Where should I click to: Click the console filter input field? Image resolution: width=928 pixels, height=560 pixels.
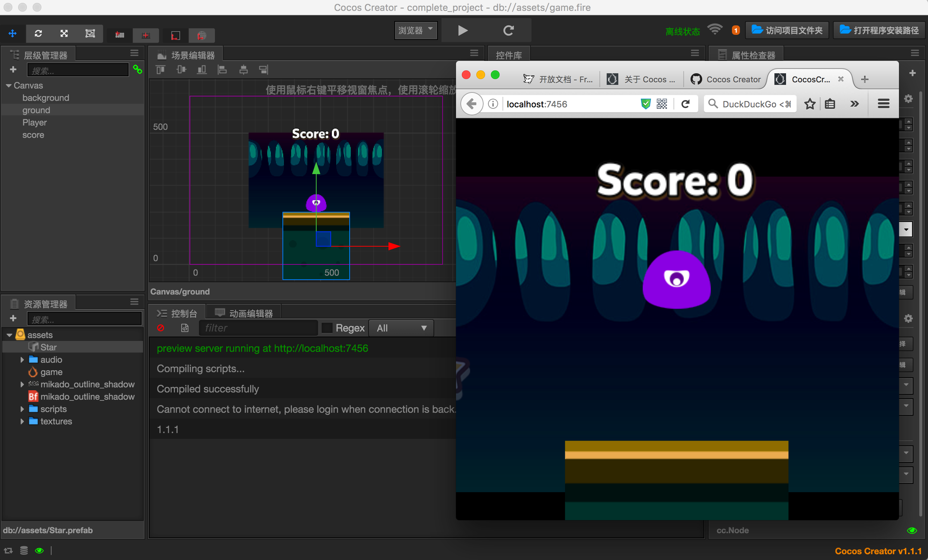[258, 328]
